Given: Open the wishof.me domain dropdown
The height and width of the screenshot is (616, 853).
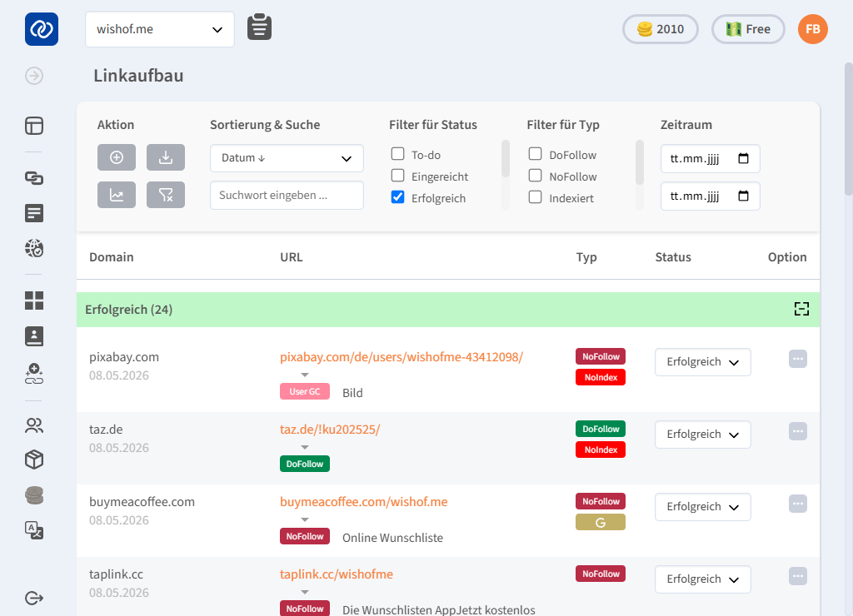Looking at the screenshot, I should (x=160, y=29).
